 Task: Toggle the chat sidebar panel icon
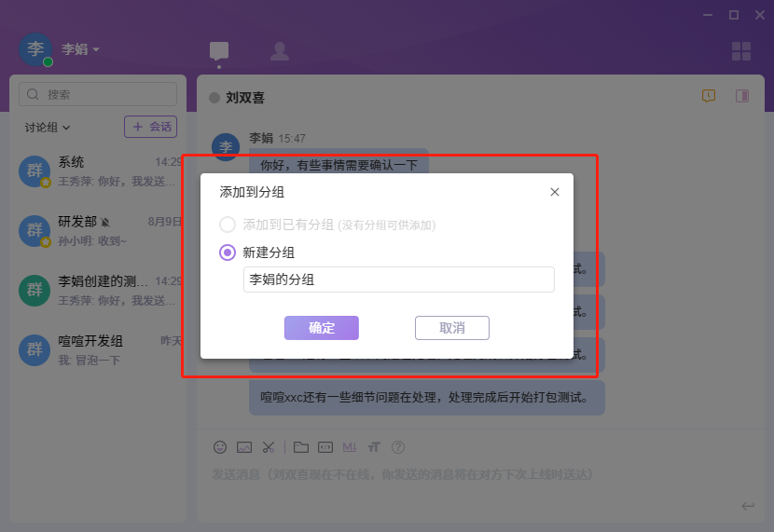(743, 96)
